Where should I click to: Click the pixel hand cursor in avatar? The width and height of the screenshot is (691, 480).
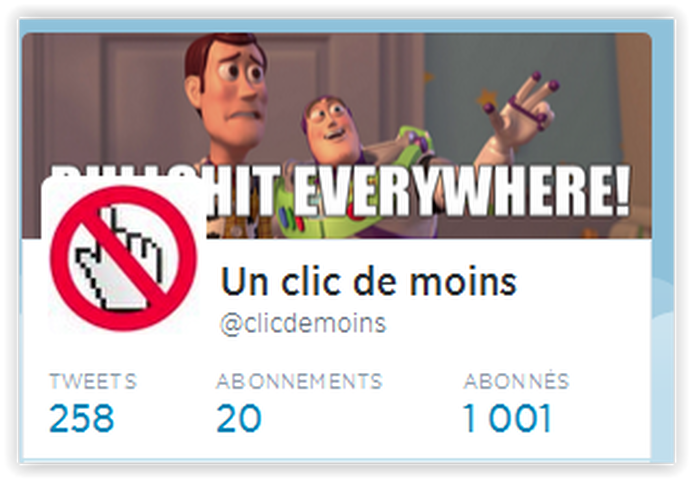click(119, 261)
